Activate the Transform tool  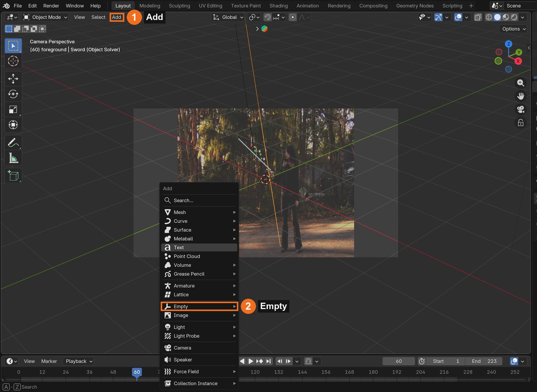(x=13, y=125)
